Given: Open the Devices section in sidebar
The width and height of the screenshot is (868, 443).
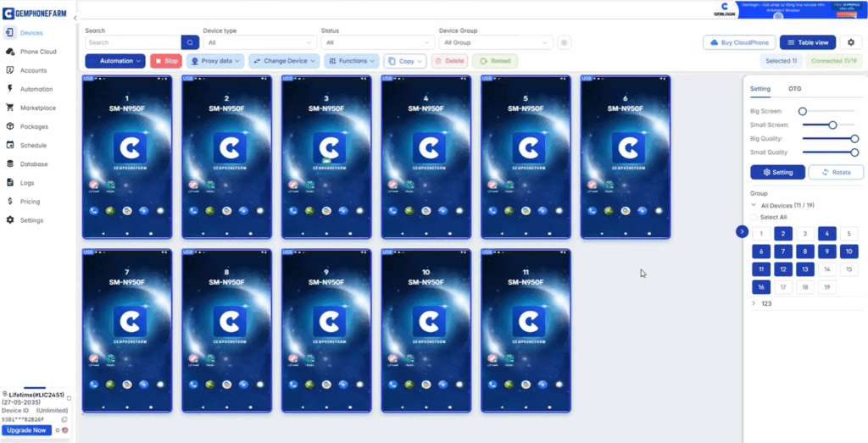Looking at the screenshot, I should (31, 33).
